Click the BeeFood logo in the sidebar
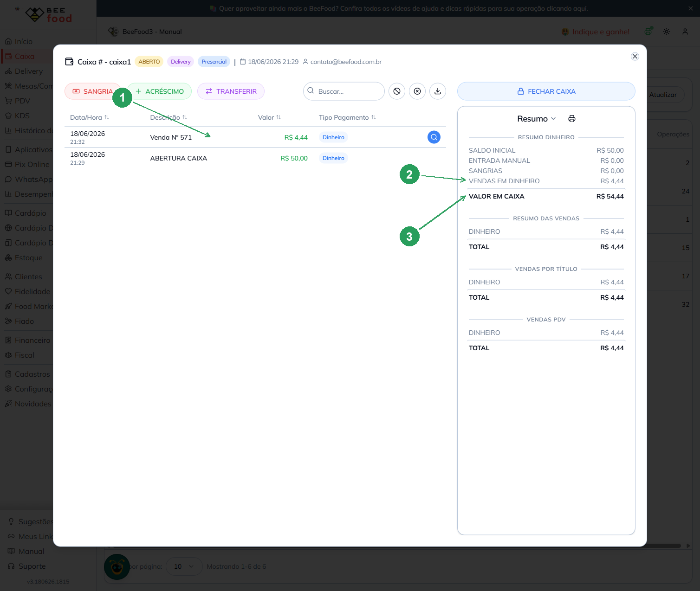Screen dimensions: 700x591 [49, 15]
